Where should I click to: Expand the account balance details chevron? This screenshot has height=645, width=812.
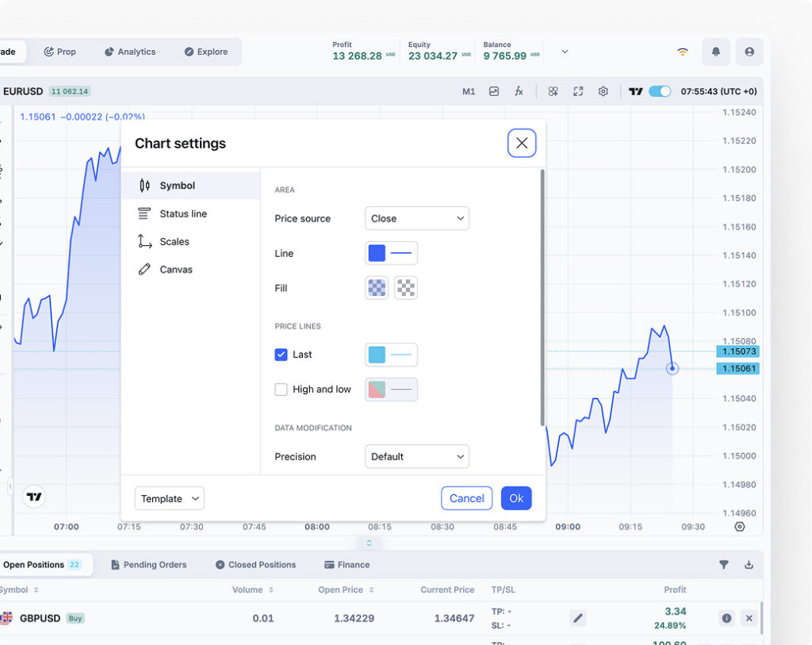coord(565,52)
